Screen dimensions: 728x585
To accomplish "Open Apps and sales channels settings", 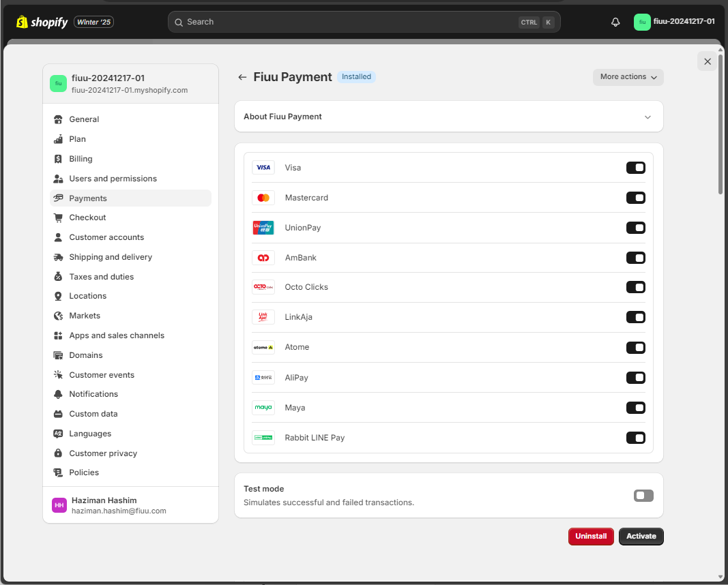I will point(130,335).
